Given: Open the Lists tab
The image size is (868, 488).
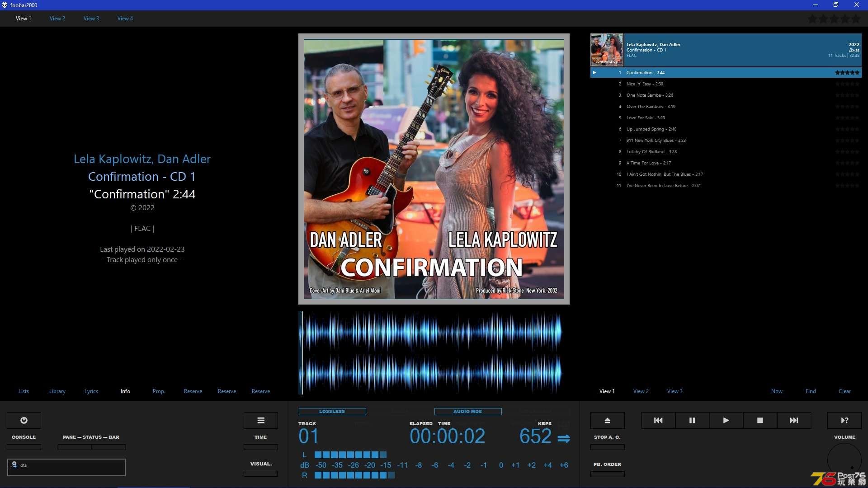Looking at the screenshot, I should point(24,391).
